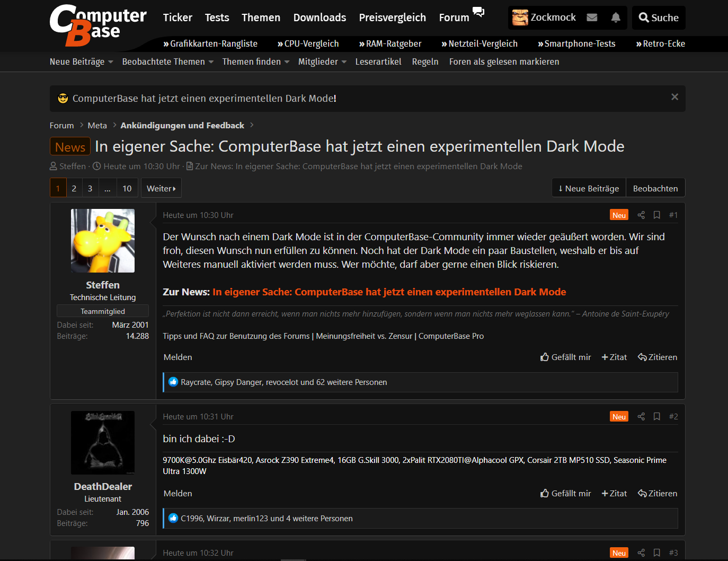Go to Ankündigungen und Feedback breadcrumb
Screen dimensions: 728x561
point(182,125)
